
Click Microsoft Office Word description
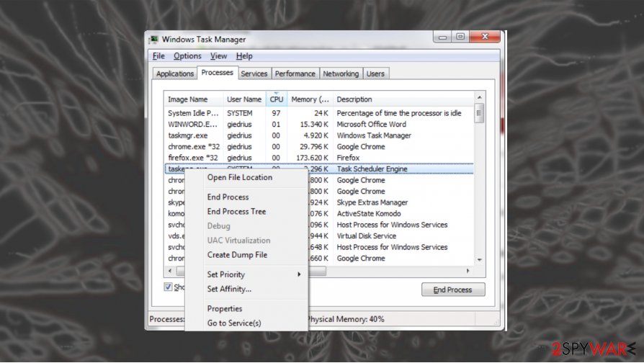click(x=371, y=124)
